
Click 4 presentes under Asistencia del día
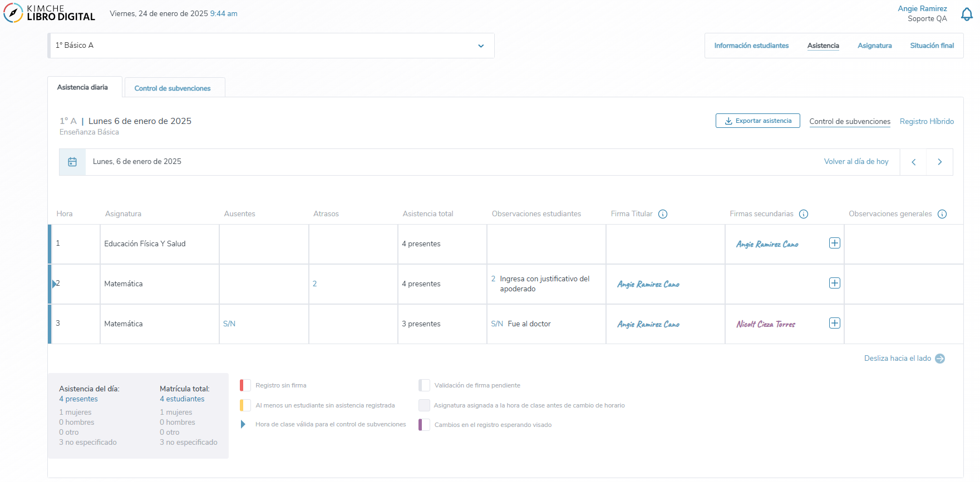click(x=78, y=399)
